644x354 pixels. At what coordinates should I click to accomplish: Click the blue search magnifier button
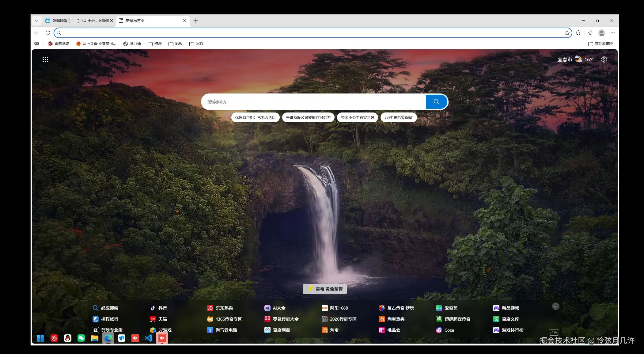[x=436, y=102]
